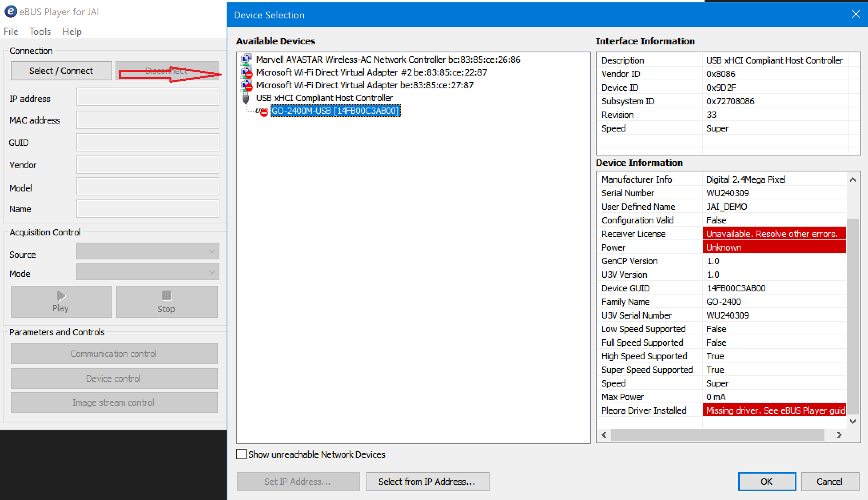Click the Marvell AVASTAR network adapter icon
Viewport: 868px width, 500px height.
[246, 60]
